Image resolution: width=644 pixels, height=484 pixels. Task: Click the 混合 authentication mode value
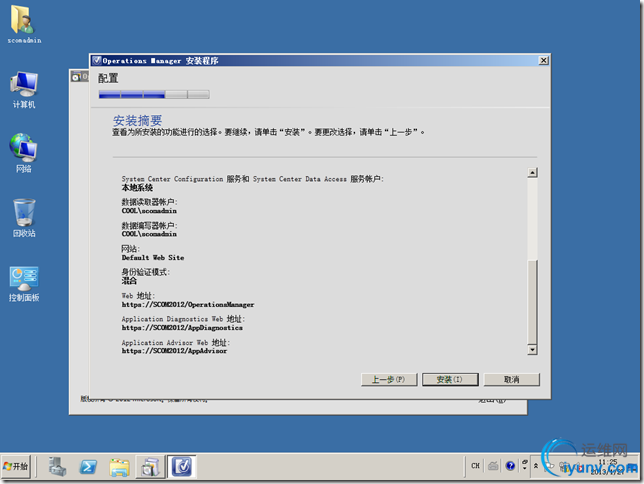coord(129,281)
